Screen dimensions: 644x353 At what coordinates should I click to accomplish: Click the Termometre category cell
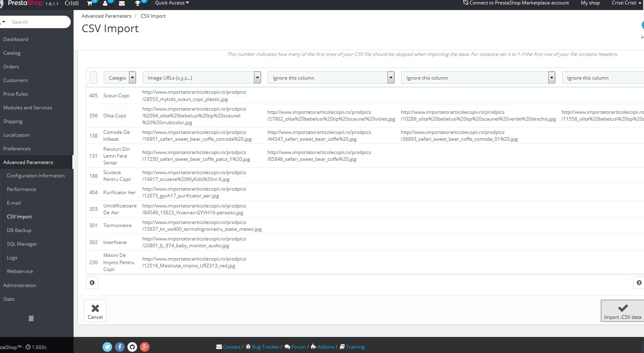tap(117, 226)
